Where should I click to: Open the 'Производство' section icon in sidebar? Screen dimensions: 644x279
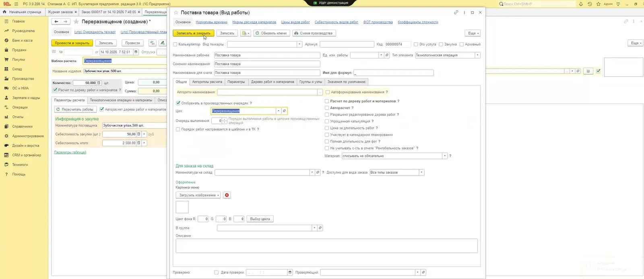point(6,79)
